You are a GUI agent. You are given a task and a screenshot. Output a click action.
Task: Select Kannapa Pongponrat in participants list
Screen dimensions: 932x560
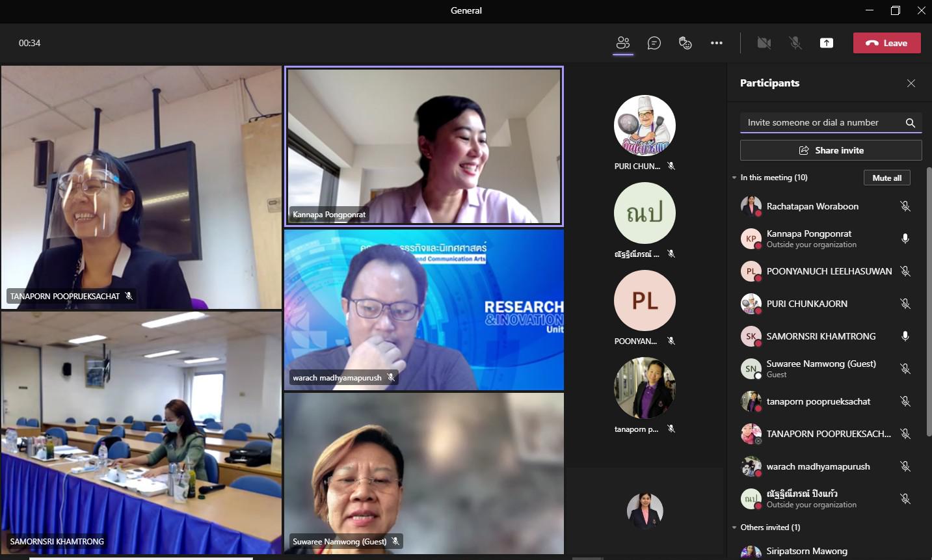pyautogui.click(x=809, y=233)
